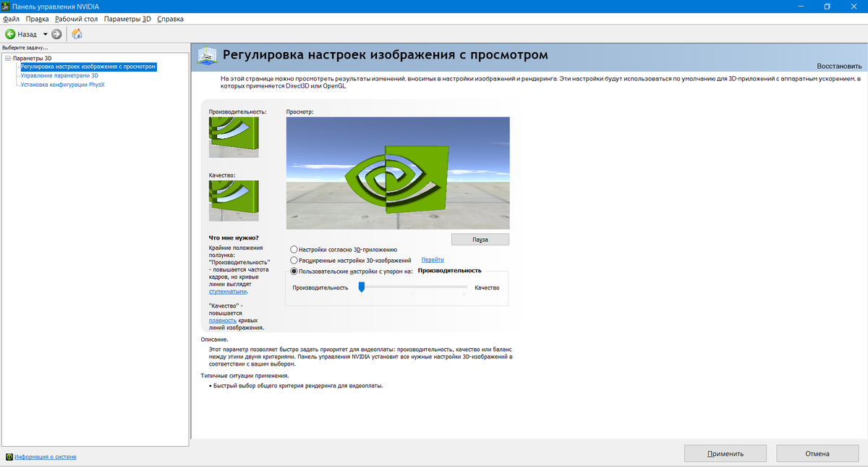Click the Пауза button under preview
Image resolution: width=868 pixels, height=467 pixels.
480,239
